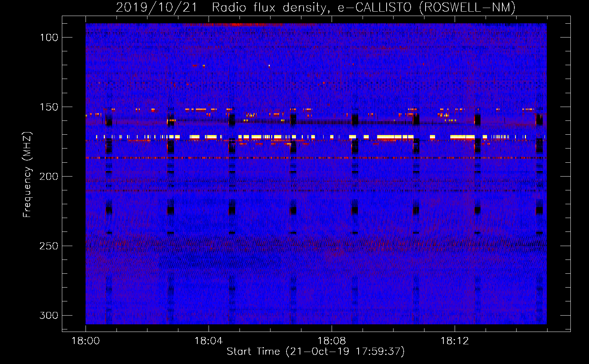The width and height of the screenshot is (589, 364).
Task: Click the '18:00' time tick label
Action: click(x=86, y=341)
